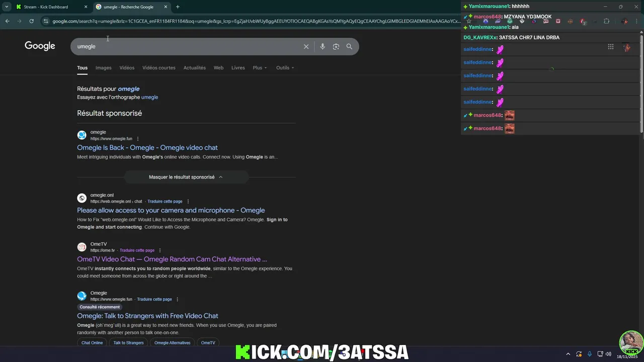Screen dimensions: 644x362
Task: Open more options for the omegle.onl result
Action: tap(188, 202)
